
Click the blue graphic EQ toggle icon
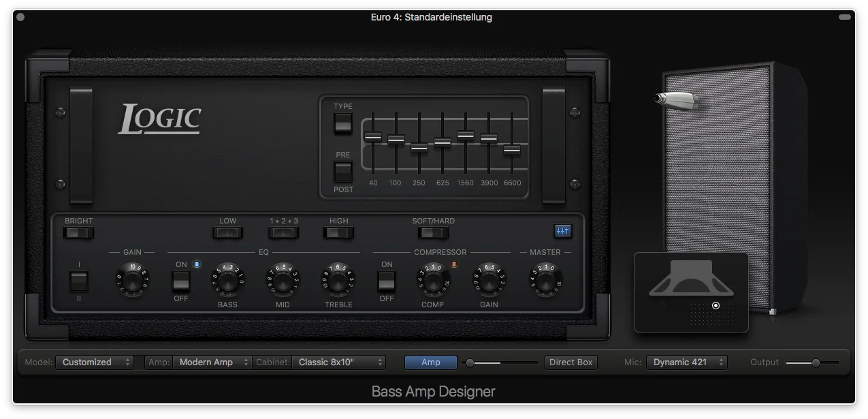[x=562, y=231]
